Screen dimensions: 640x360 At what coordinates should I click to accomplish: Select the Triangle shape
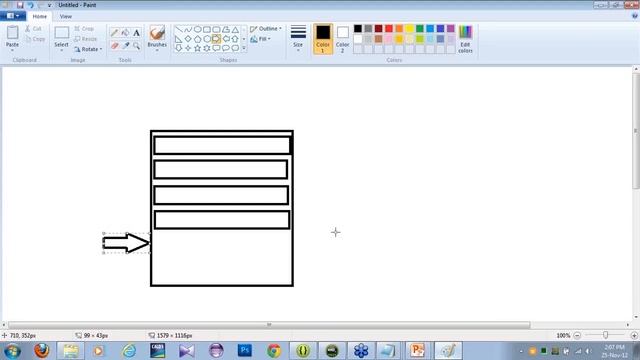(x=235, y=29)
